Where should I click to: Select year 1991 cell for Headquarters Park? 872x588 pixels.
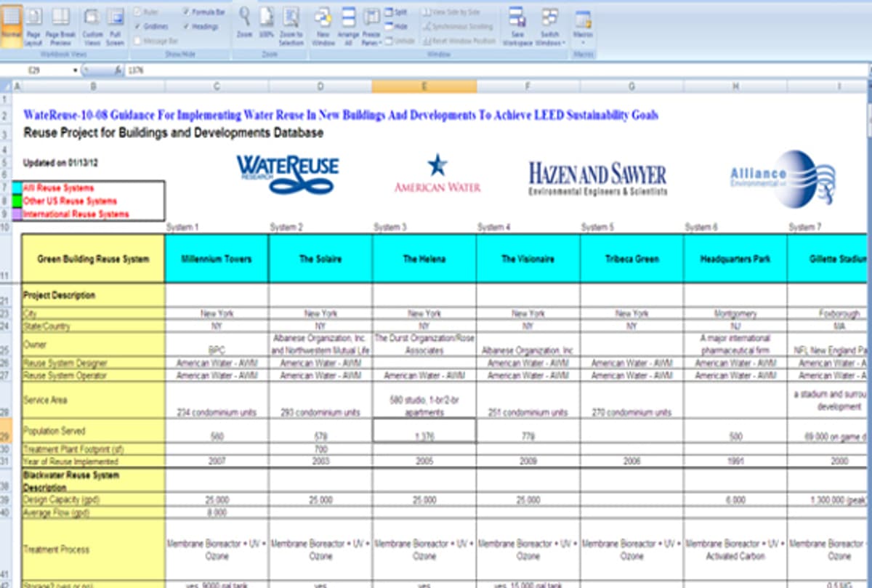[735, 461]
